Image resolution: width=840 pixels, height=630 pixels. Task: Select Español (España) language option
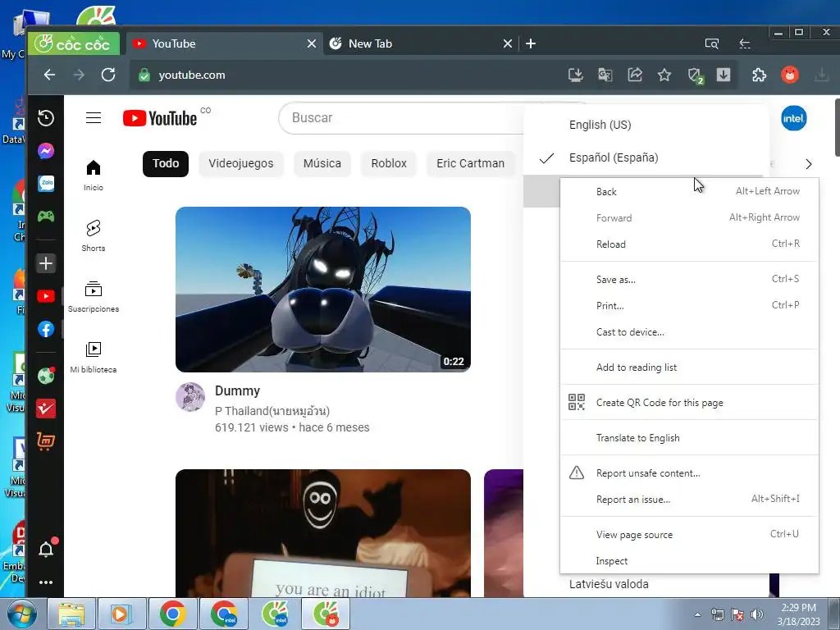coord(646,157)
